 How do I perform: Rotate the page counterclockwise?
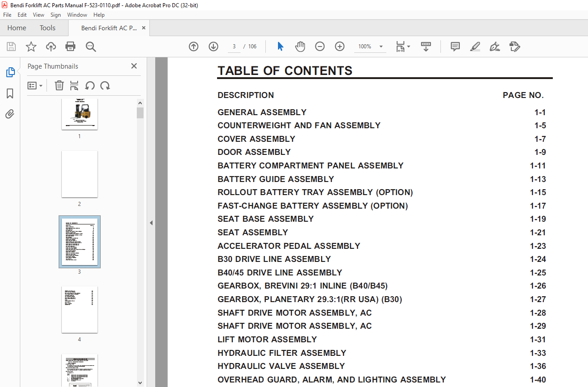coord(90,85)
